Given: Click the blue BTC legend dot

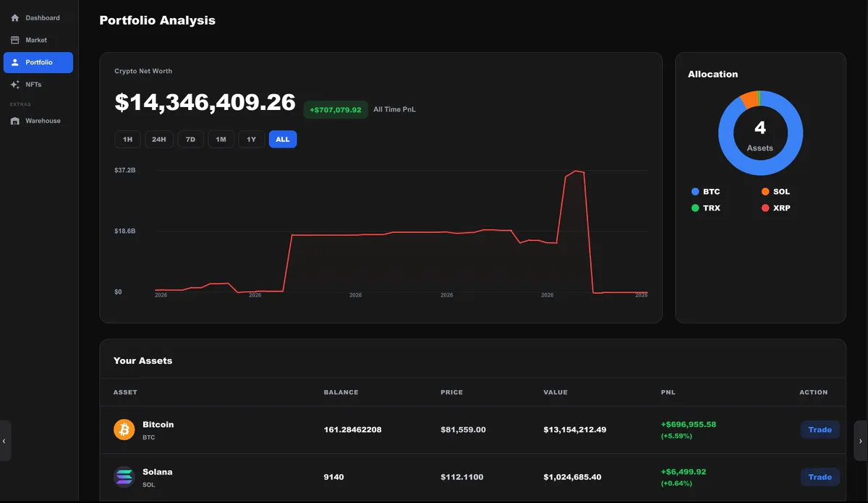Looking at the screenshot, I should [695, 192].
